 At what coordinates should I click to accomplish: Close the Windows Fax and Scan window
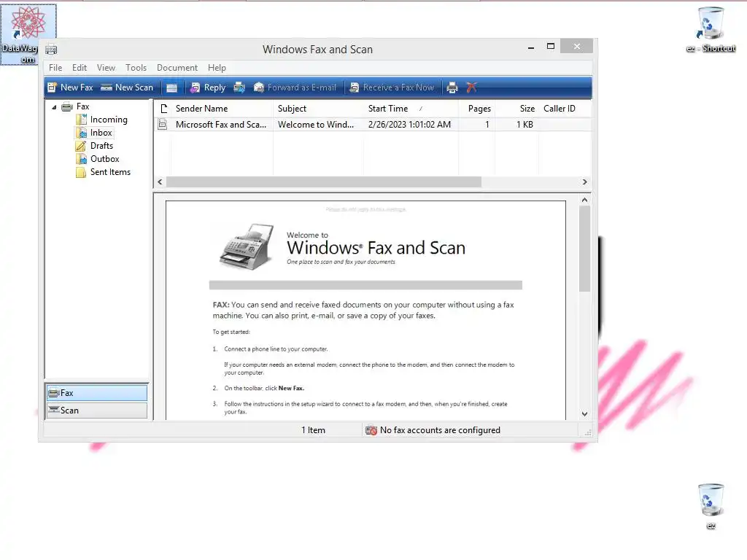[576, 46]
